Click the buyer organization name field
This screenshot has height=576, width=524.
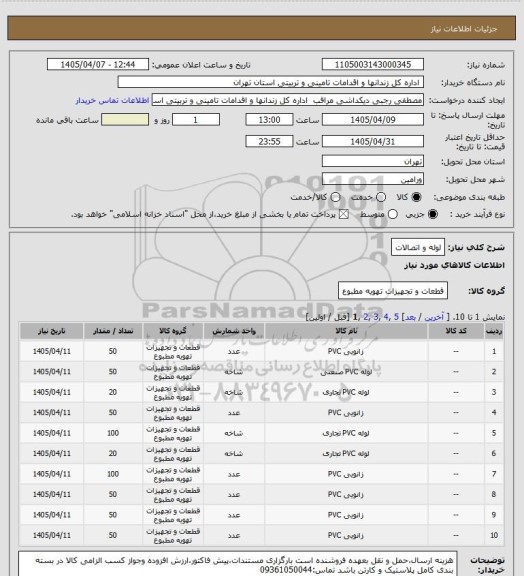coord(270,82)
